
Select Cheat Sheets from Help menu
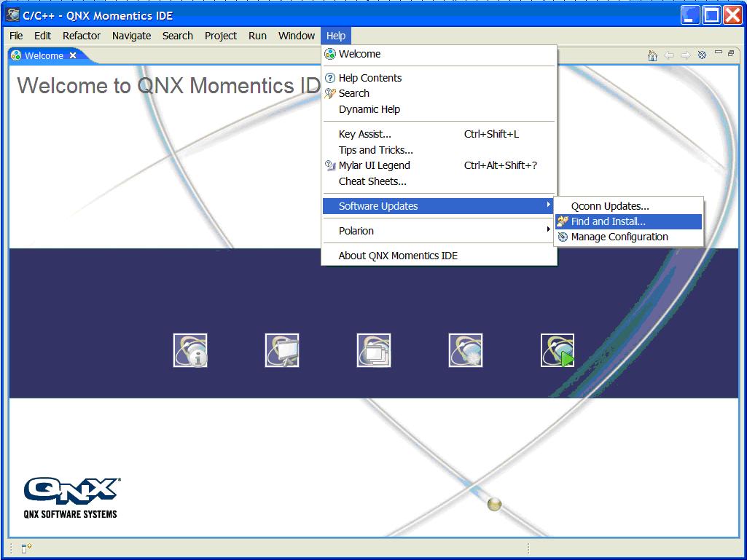point(372,181)
